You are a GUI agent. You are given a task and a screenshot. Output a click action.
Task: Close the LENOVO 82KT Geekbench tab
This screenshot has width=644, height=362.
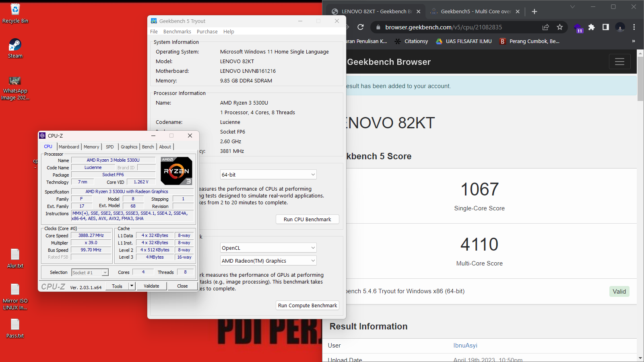(x=418, y=12)
